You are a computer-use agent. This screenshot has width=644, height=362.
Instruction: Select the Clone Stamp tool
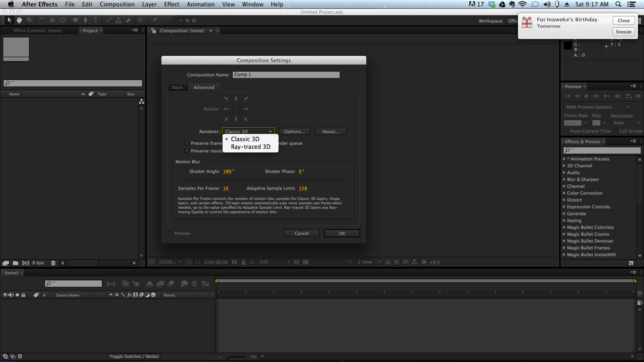coord(118,20)
